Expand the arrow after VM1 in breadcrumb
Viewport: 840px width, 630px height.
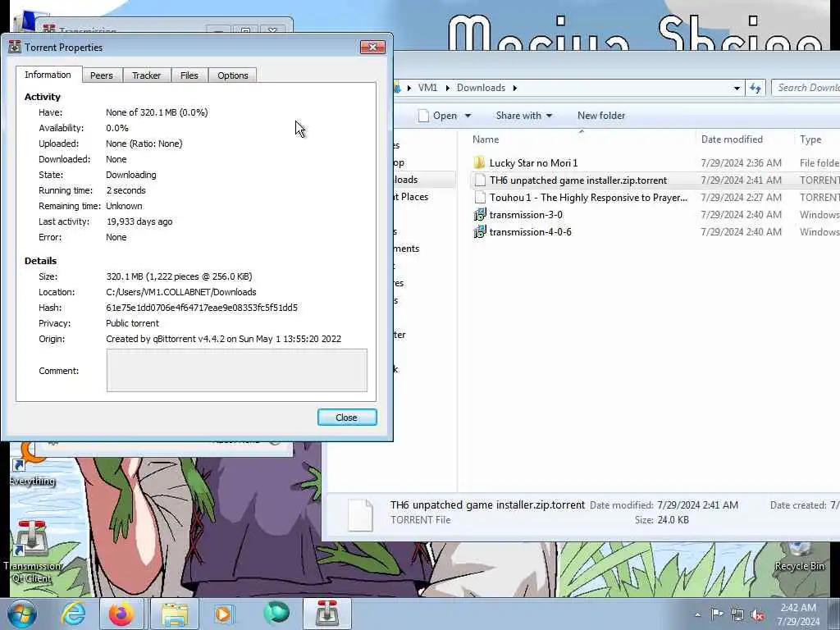click(x=447, y=88)
